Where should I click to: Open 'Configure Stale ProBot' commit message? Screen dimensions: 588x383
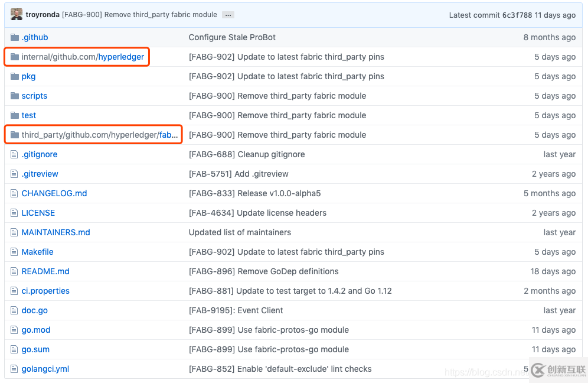click(232, 37)
